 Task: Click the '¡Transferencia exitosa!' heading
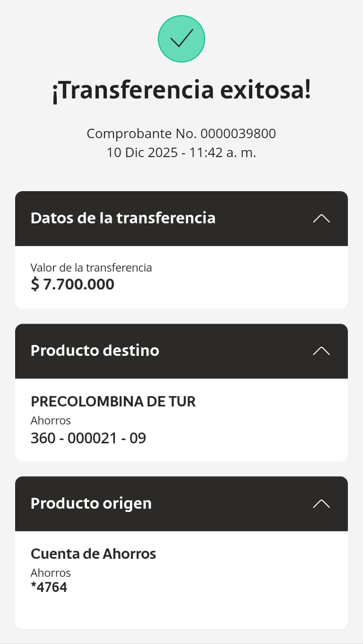181,90
